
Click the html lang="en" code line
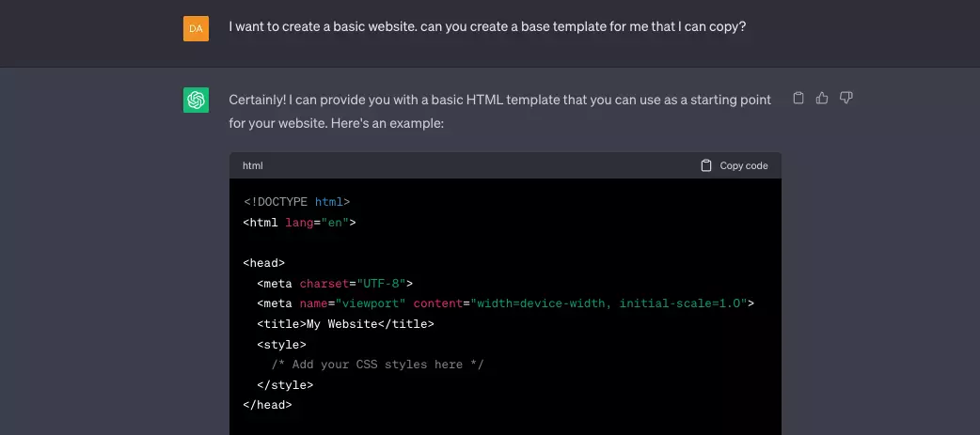coord(299,222)
